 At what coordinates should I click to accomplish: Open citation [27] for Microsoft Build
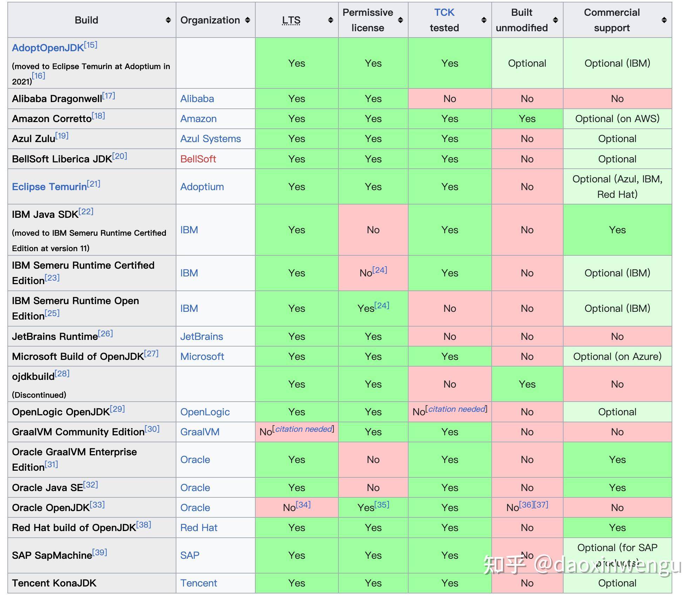click(151, 354)
